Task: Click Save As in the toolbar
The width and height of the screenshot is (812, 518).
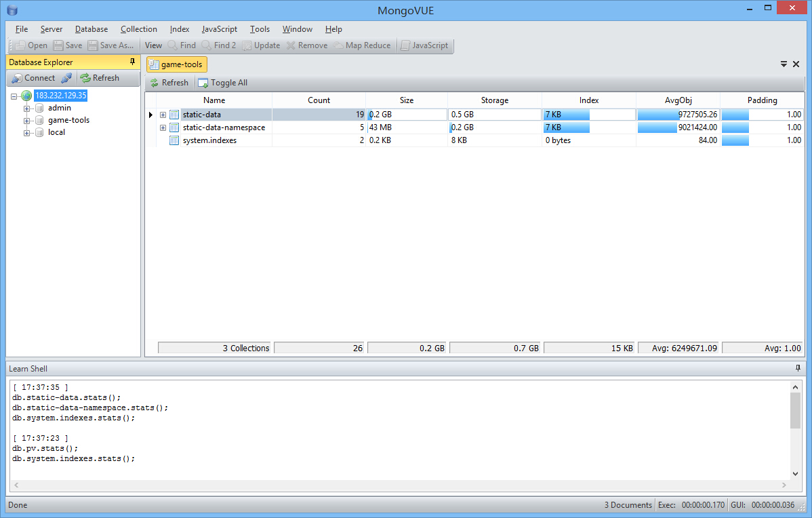Action: [x=111, y=45]
